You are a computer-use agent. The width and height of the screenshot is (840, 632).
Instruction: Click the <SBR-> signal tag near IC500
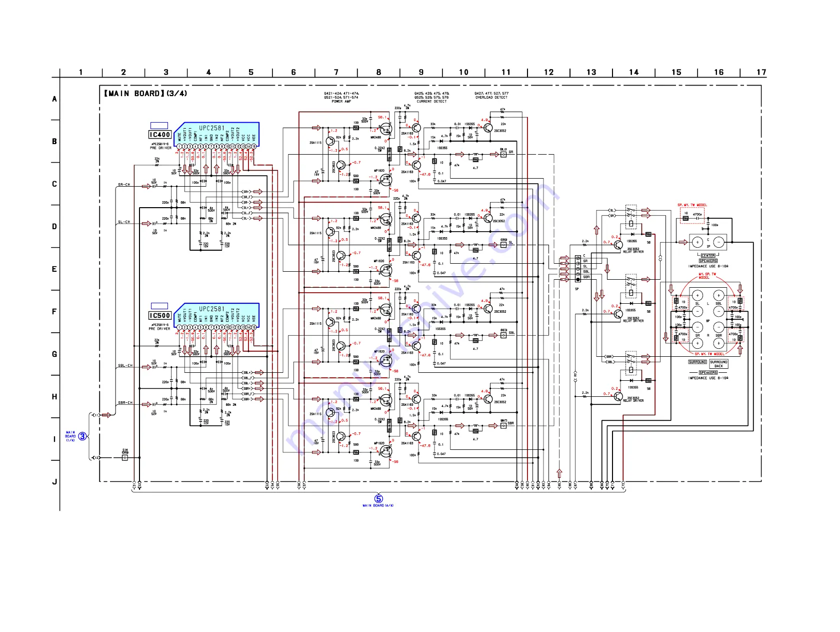click(246, 399)
